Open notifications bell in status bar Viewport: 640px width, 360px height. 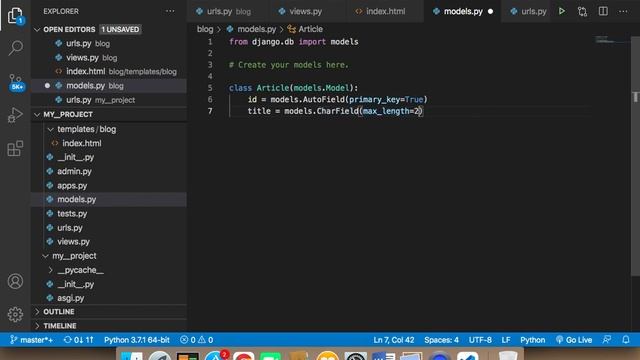click(x=626, y=340)
